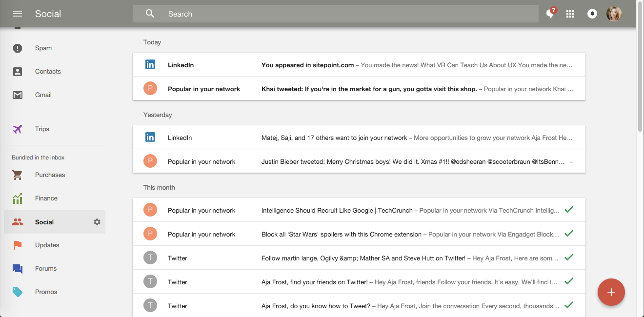Open Social bundle settings gear
Screen dimensions: 644x317
pyautogui.click(x=97, y=222)
